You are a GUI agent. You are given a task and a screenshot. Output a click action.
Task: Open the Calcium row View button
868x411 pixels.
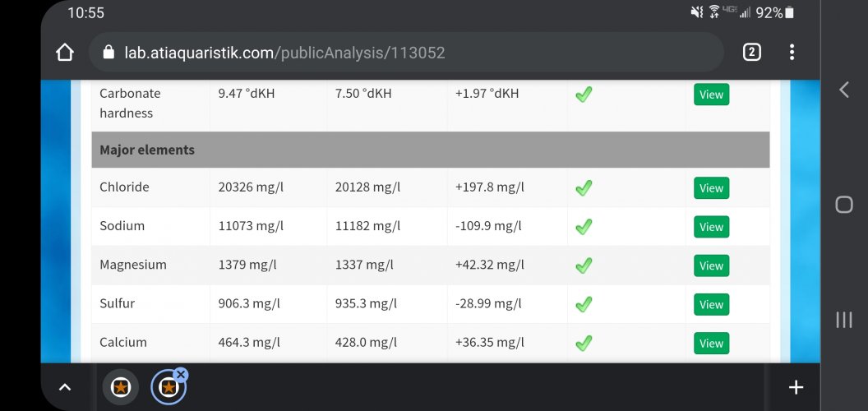coord(711,343)
